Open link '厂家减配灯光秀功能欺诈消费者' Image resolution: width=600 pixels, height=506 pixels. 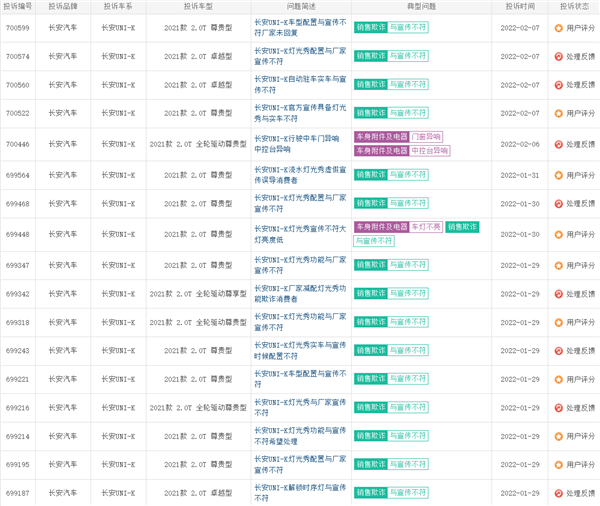tap(300, 294)
